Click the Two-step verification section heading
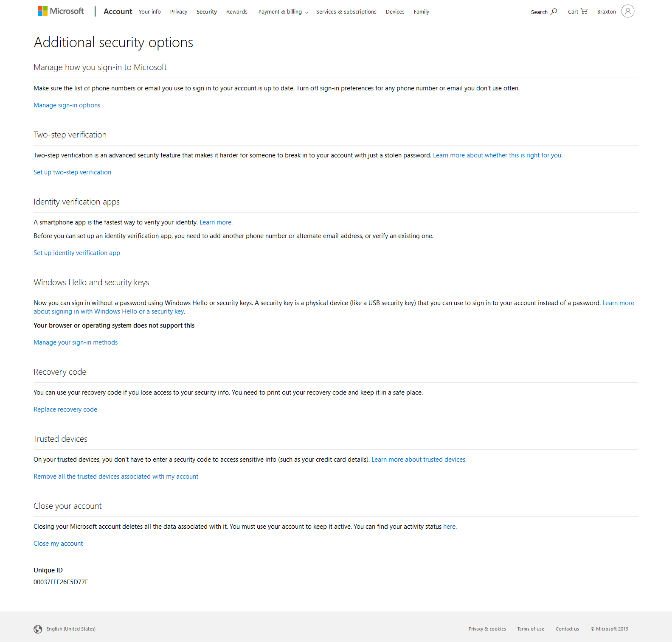 click(70, 135)
